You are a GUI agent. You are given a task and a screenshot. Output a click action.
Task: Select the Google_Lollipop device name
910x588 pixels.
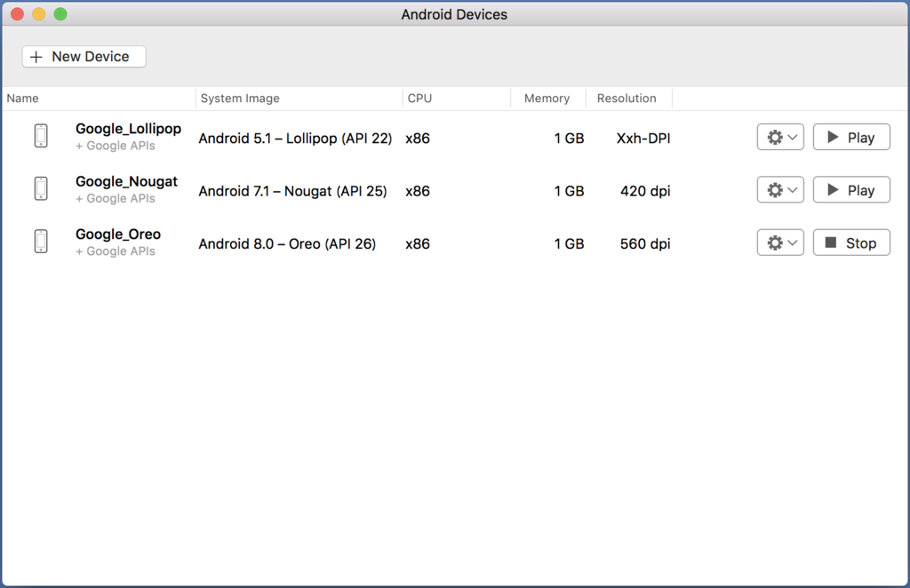click(128, 129)
